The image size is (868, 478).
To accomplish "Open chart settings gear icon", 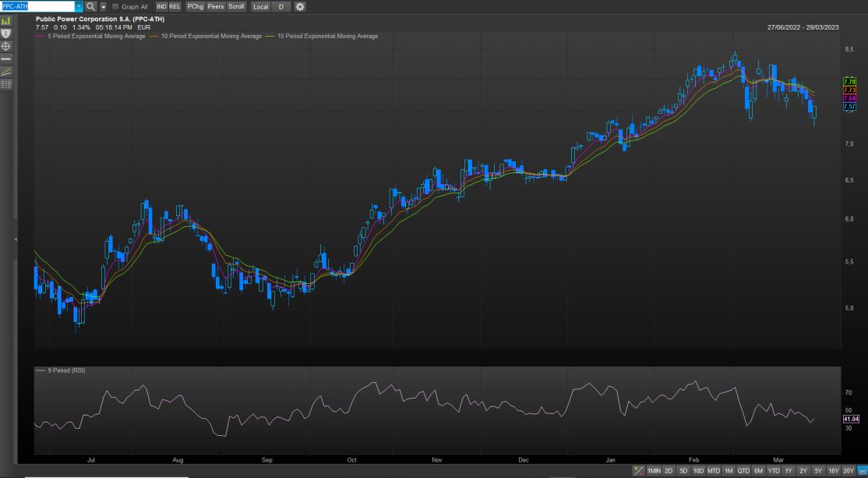I will tap(300, 6).
